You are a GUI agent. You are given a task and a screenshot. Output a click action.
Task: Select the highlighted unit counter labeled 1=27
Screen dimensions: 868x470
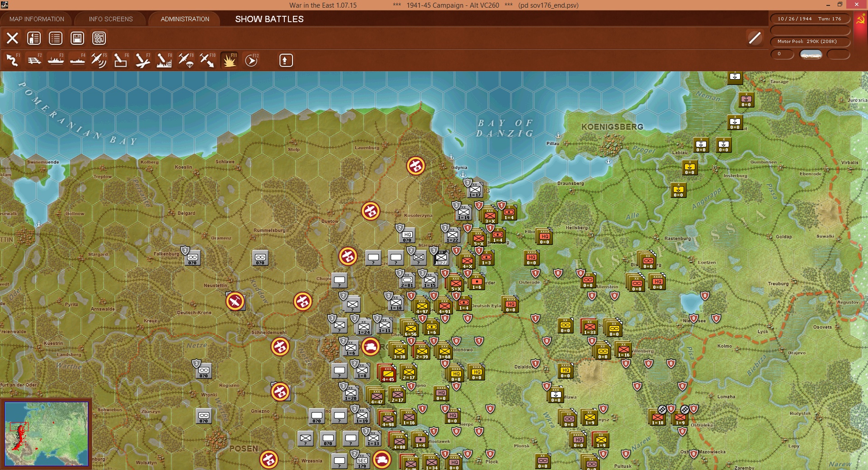coord(441,258)
